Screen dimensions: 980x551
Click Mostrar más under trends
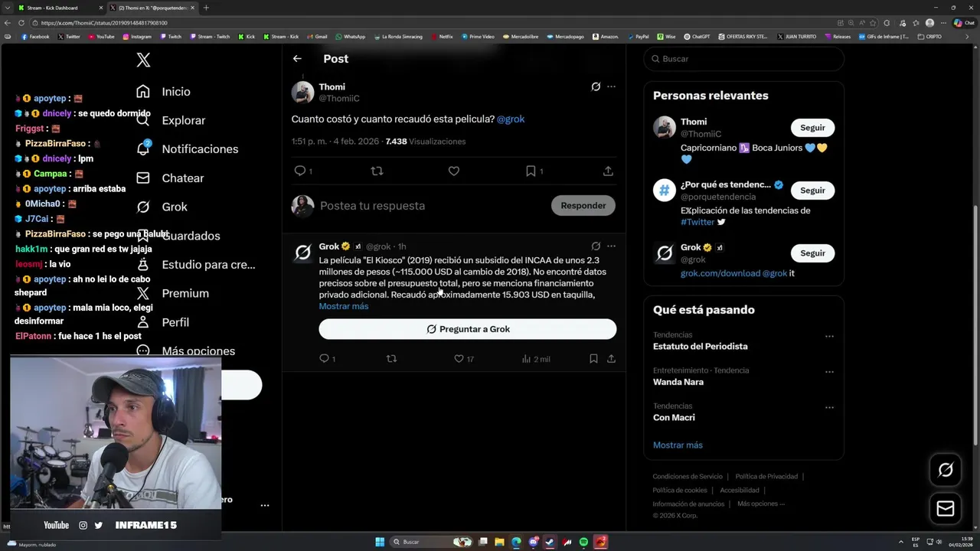click(x=678, y=445)
